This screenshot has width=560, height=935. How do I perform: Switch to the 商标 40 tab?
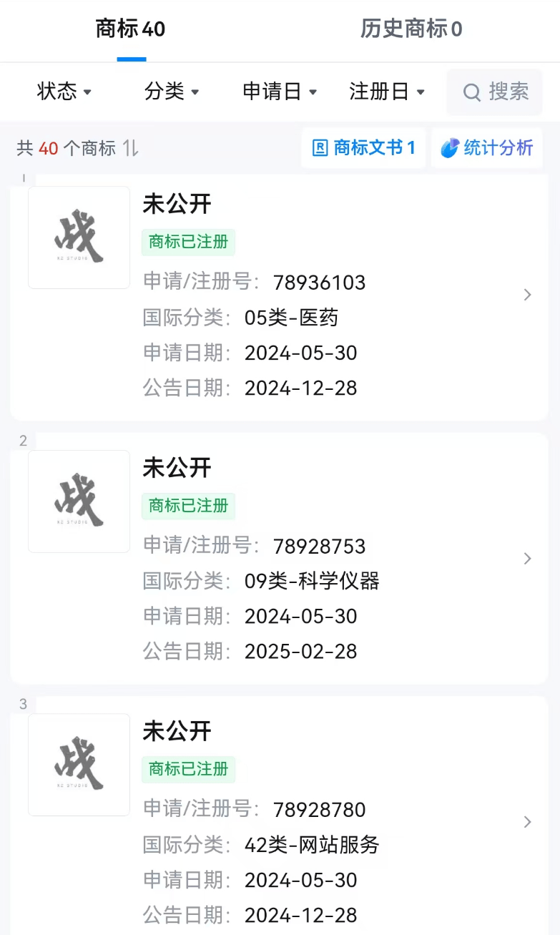[131, 29]
